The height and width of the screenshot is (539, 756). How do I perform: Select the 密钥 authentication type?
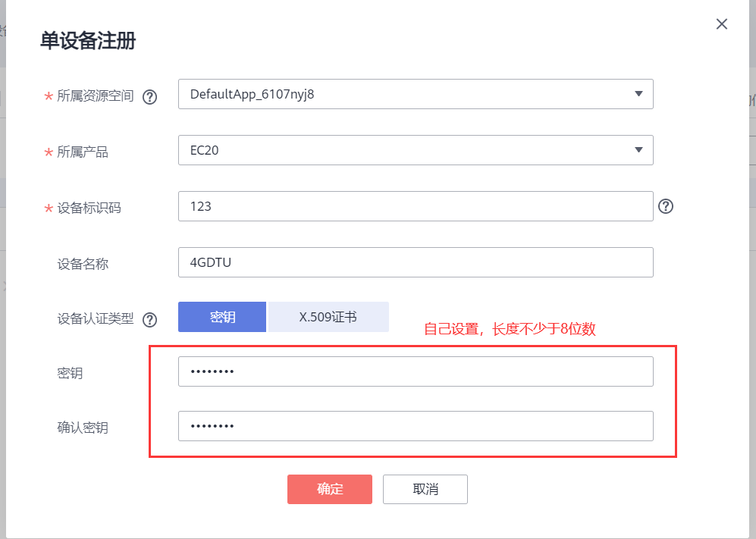222,317
